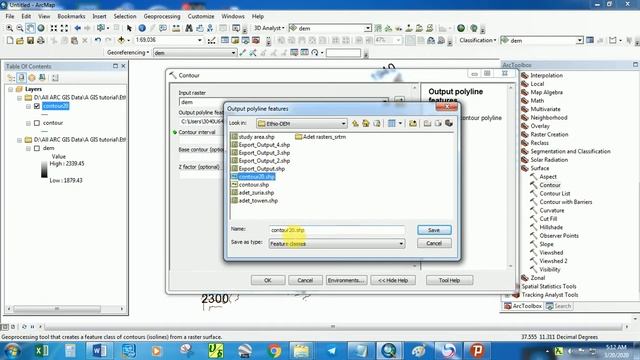This screenshot has width=640, height=360.
Task: Switch to List By Drawing Order icon
Action: point(11,78)
